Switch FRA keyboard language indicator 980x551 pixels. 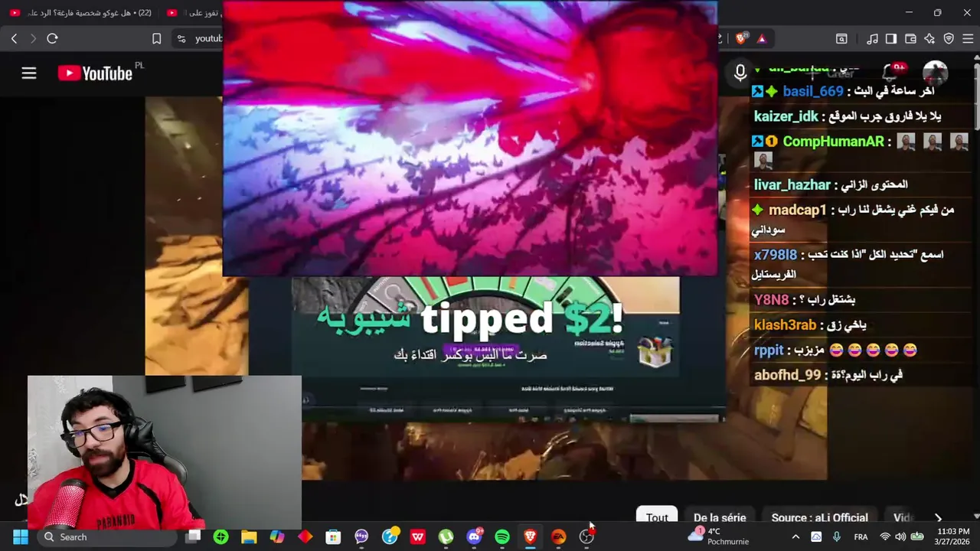tap(861, 536)
